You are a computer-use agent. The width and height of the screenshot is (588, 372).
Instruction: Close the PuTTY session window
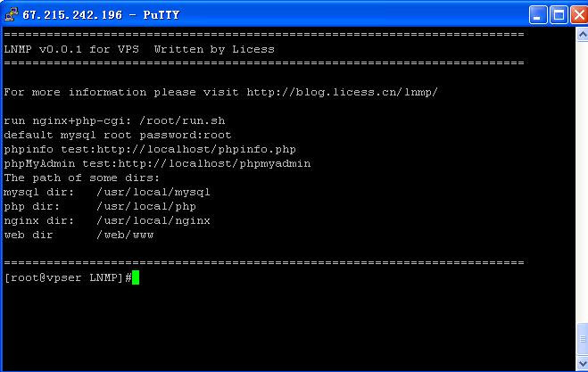[x=579, y=15]
